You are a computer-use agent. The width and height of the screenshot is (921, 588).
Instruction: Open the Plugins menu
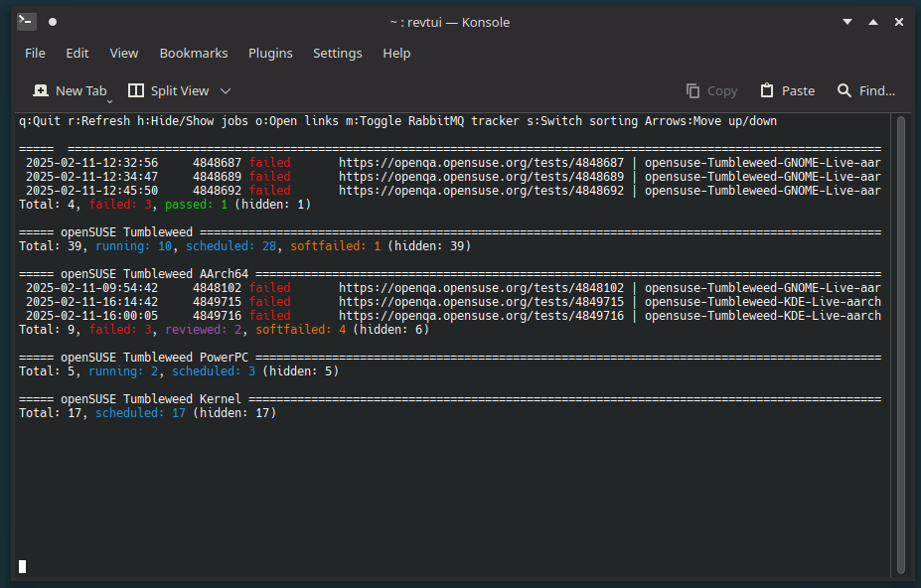[270, 53]
